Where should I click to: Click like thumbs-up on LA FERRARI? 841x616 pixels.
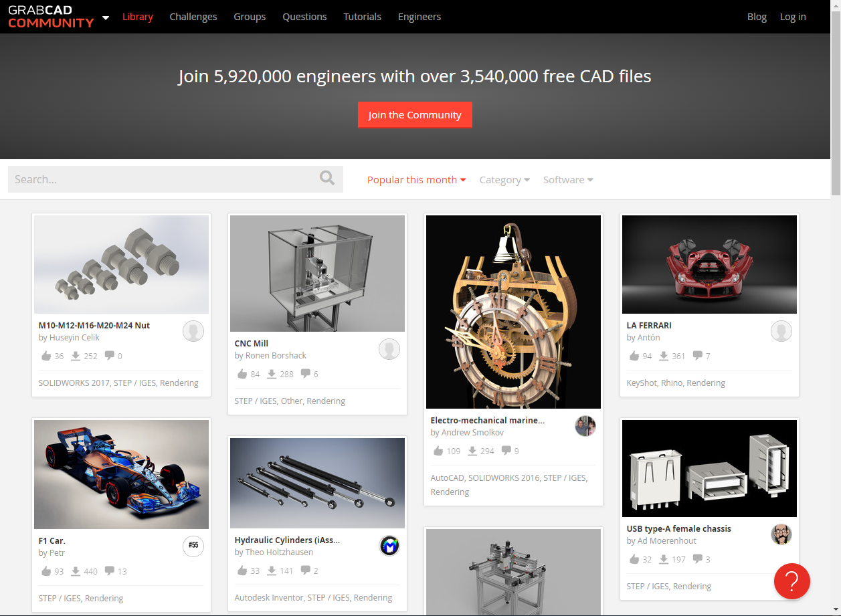point(635,356)
